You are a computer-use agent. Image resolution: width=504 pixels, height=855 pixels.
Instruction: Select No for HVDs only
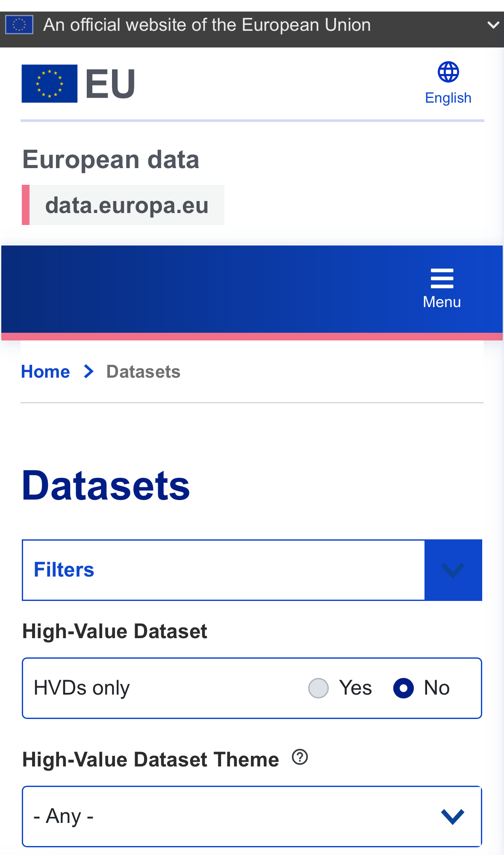click(x=403, y=688)
